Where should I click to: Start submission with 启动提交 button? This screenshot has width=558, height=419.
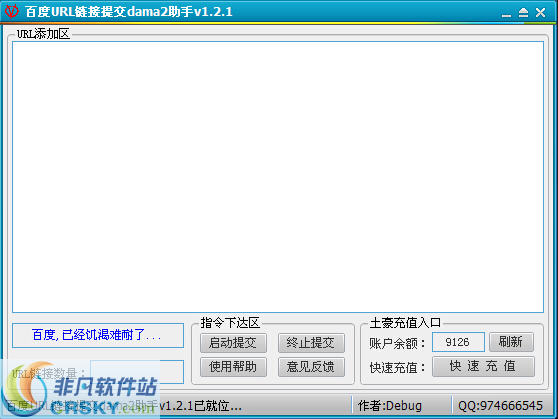pyautogui.click(x=233, y=343)
